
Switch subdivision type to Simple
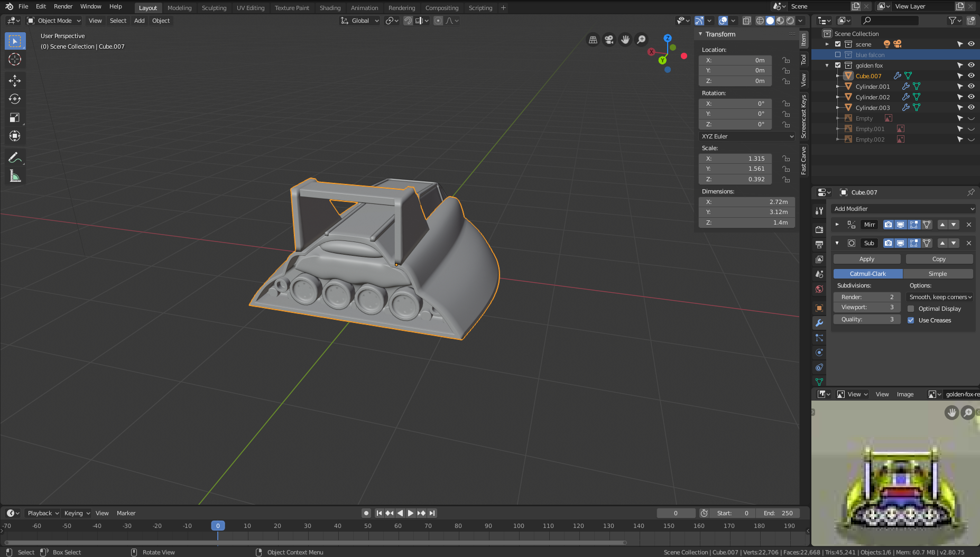tap(938, 274)
